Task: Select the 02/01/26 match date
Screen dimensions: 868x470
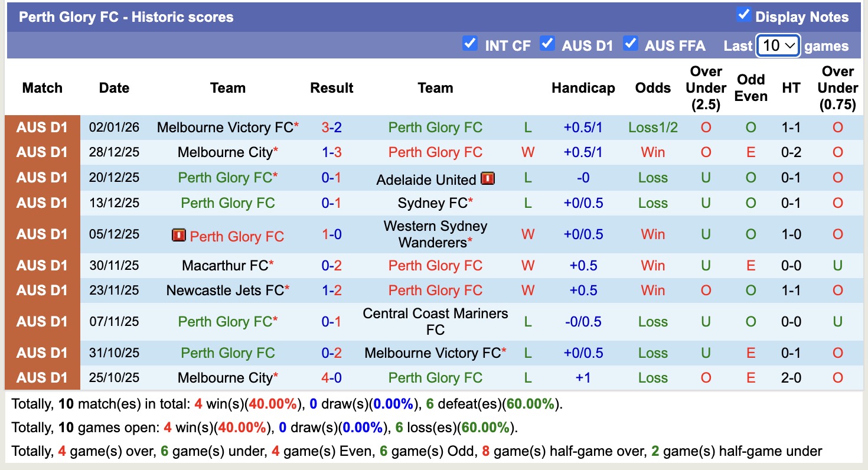Action: tap(114, 126)
